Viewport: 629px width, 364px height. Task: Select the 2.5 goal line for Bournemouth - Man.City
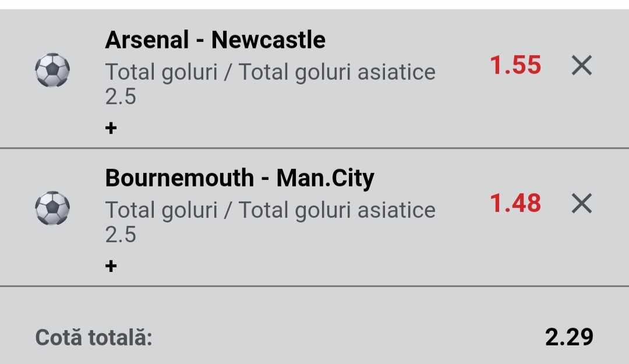pyautogui.click(x=121, y=234)
